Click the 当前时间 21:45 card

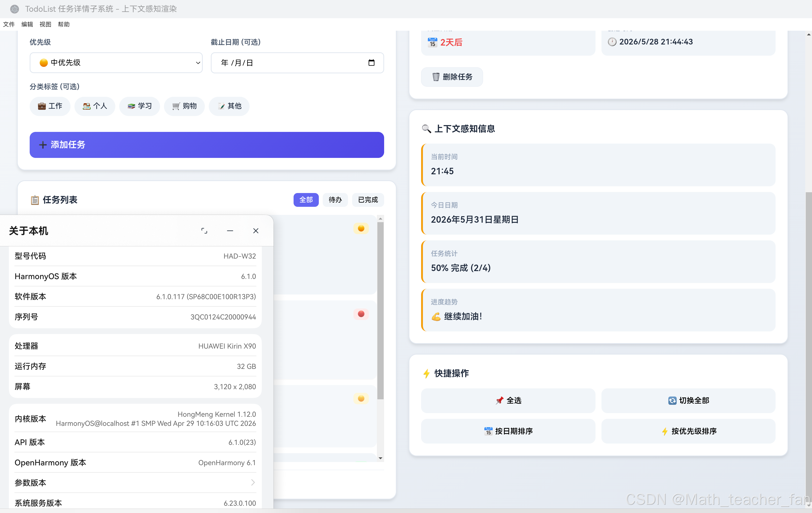pos(598,165)
